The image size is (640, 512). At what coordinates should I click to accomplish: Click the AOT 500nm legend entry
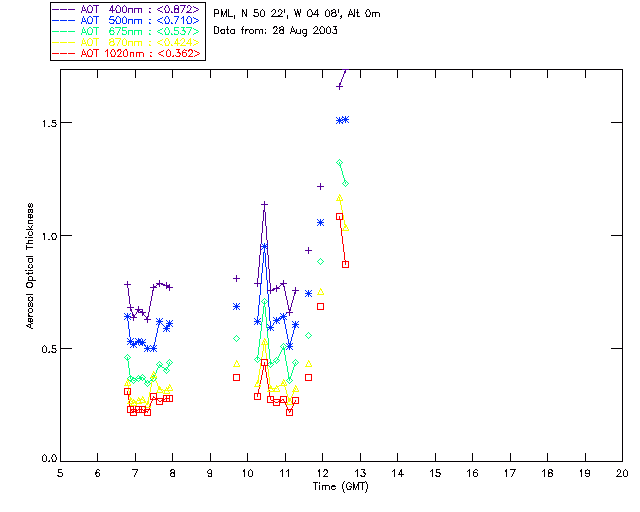pos(126,20)
